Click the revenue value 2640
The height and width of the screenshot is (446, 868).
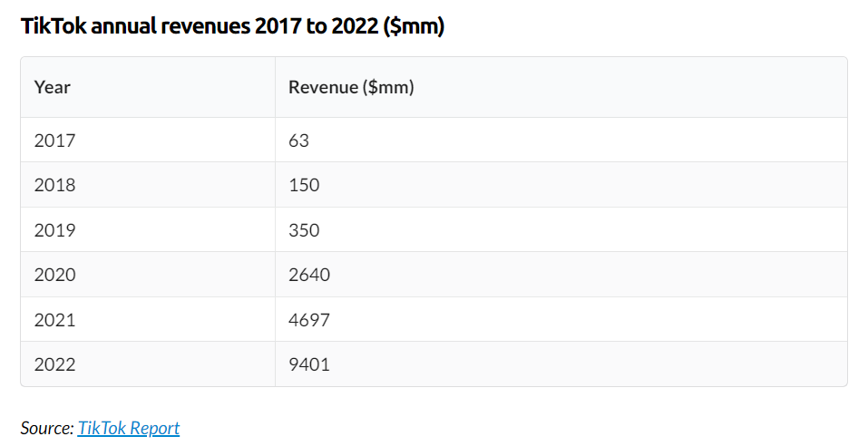[309, 275]
